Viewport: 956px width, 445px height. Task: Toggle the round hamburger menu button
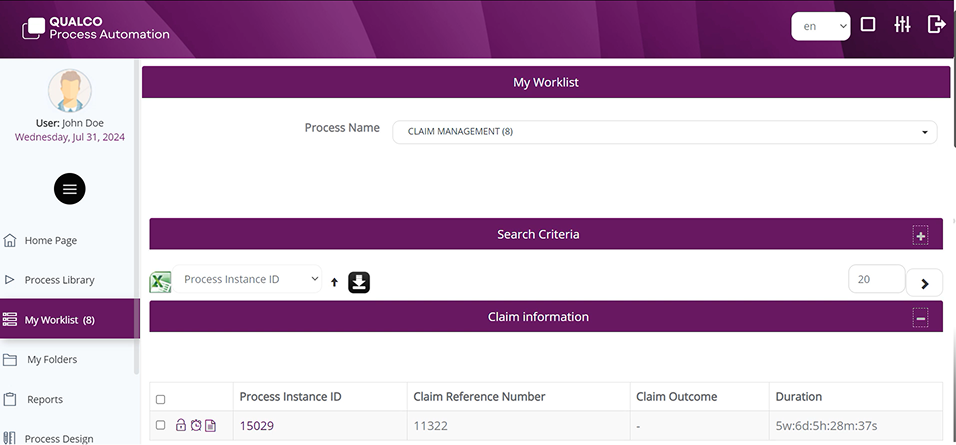pos(70,189)
